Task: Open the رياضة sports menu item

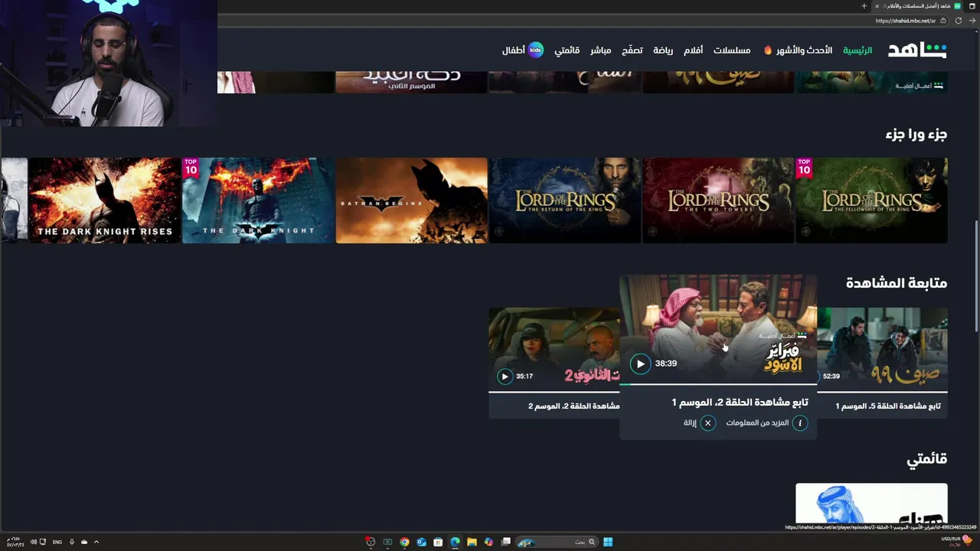Action: [x=663, y=51]
